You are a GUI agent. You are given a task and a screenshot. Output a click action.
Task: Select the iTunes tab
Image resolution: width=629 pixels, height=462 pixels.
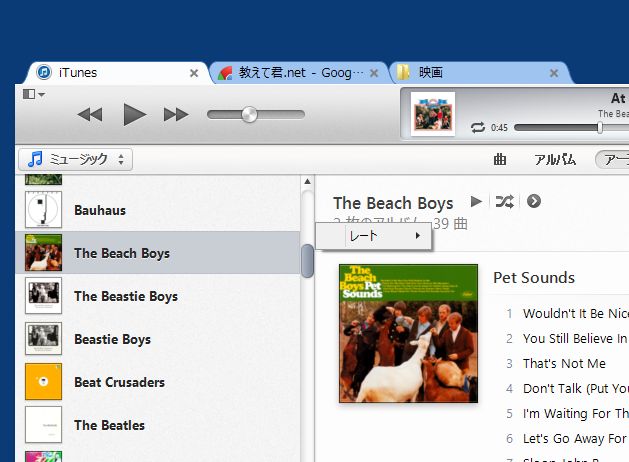pyautogui.click(x=116, y=73)
